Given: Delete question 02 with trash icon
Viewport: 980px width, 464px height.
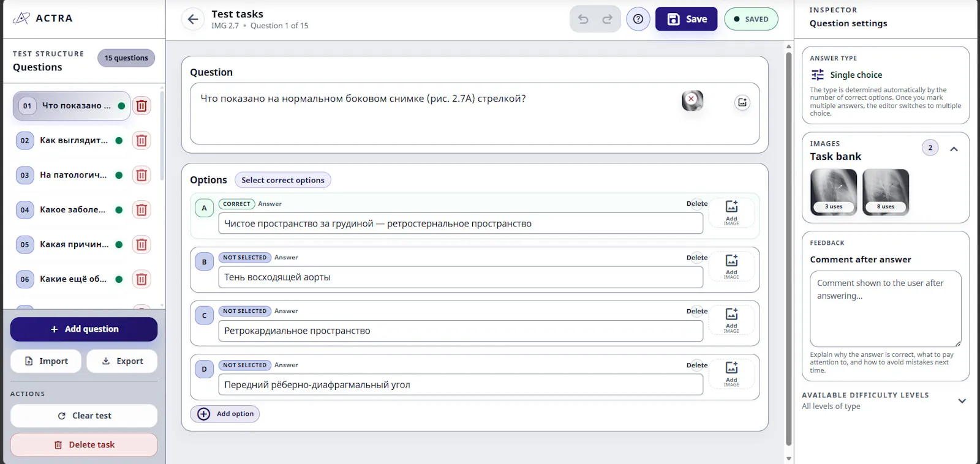Looking at the screenshot, I should coord(141,141).
